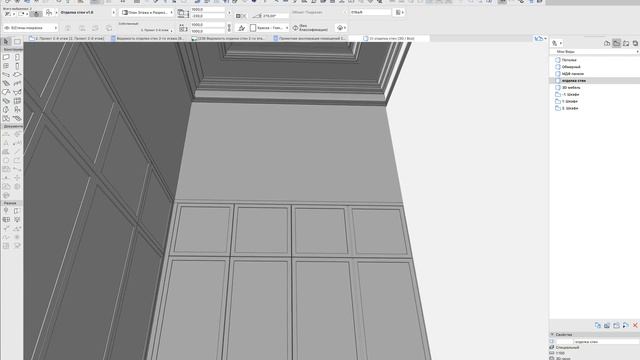640x360 pixels.
Task: Activate the Object tool
Action: (17, 110)
